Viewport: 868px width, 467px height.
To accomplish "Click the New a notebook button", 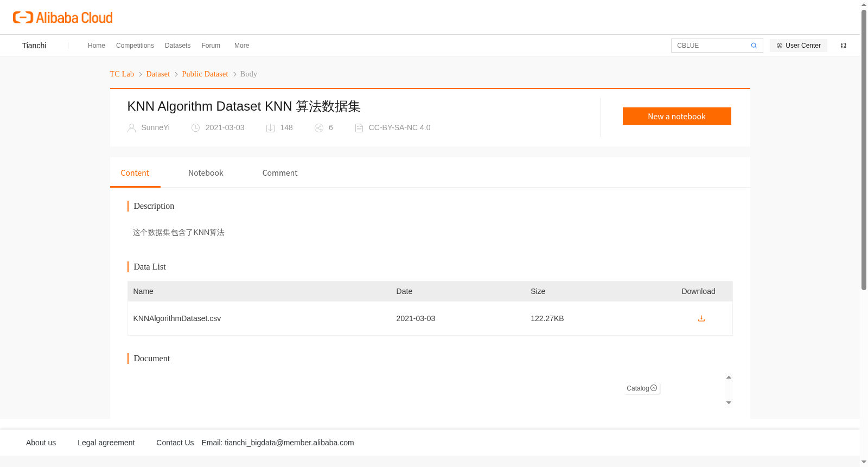I will pos(677,116).
